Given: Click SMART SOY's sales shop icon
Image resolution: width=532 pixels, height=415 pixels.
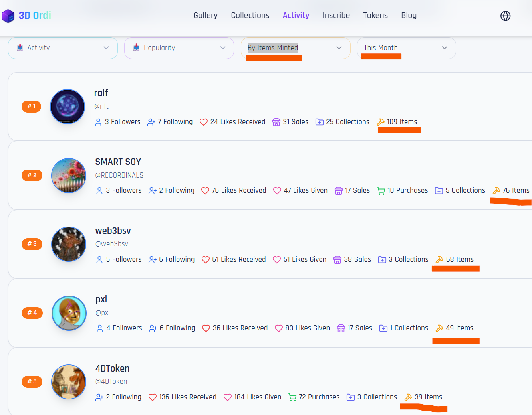Looking at the screenshot, I should click(339, 191).
